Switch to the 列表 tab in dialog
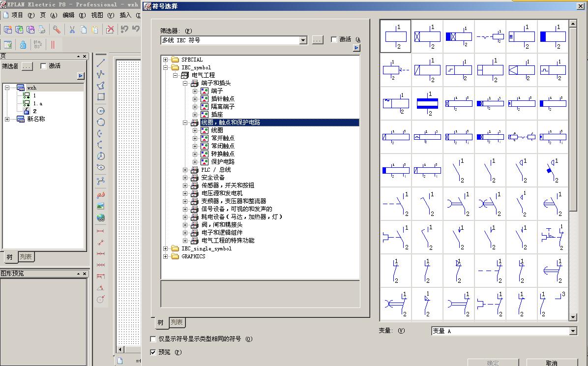 (176, 323)
